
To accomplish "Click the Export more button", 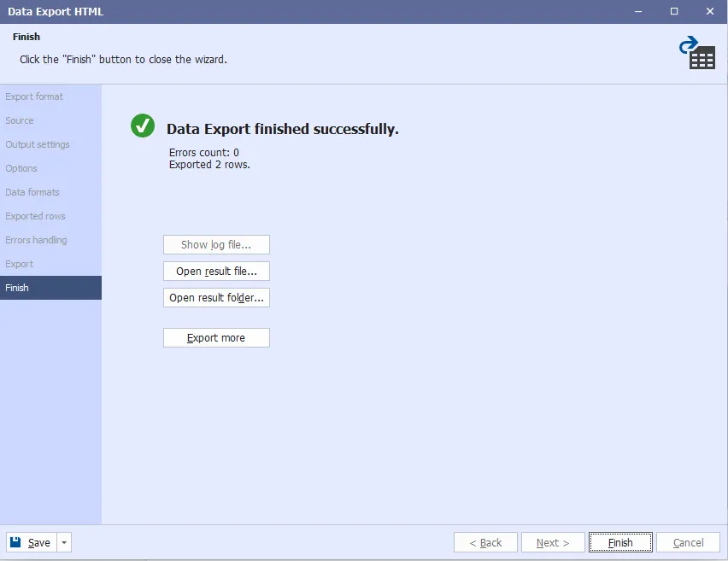I will pyautogui.click(x=216, y=338).
